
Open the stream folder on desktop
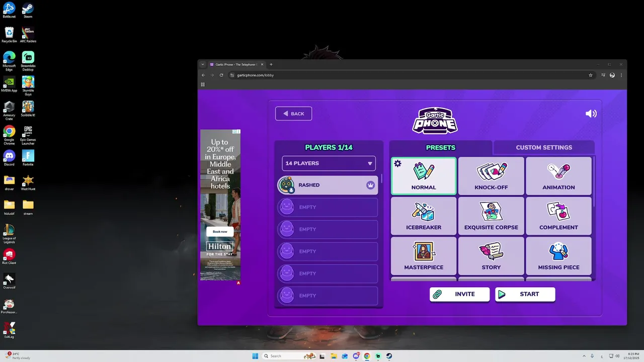28,207
